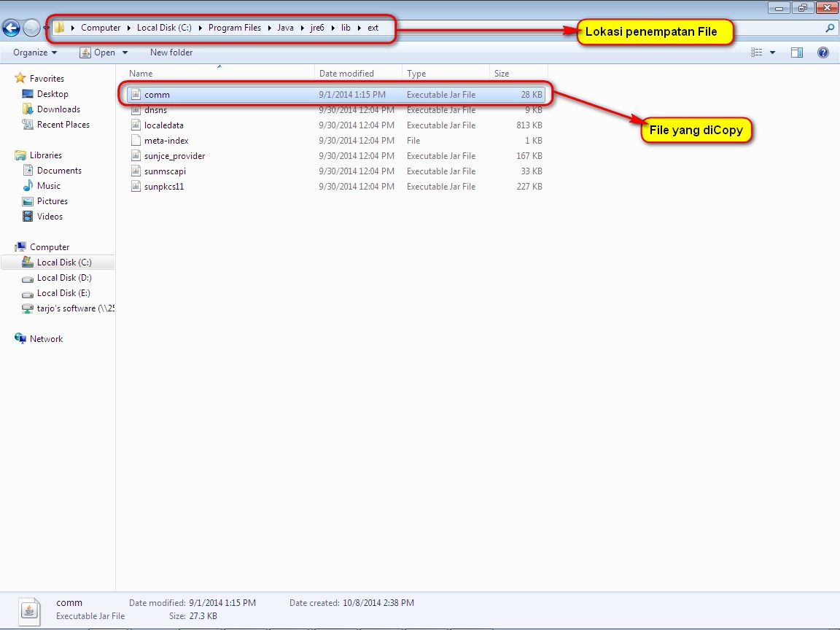Click the Back navigation arrow
Screen dimensions: 840x630
(11, 28)
